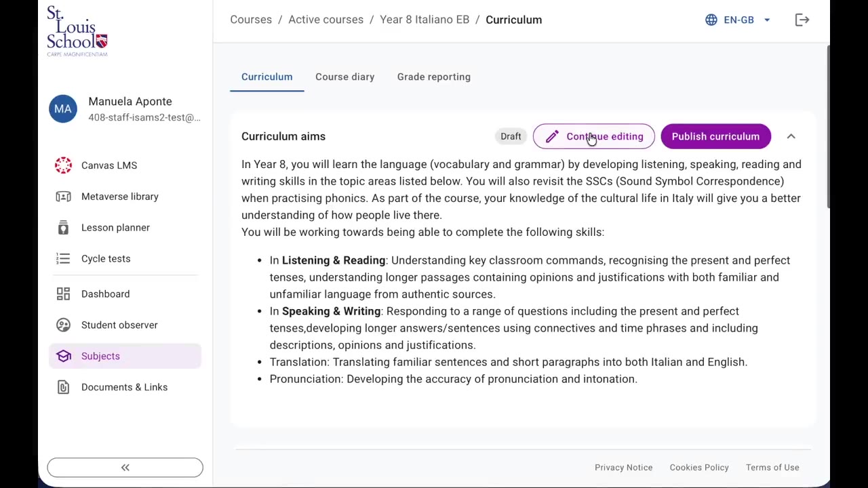
Task: Click the logout icon at top right
Action: click(802, 20)
